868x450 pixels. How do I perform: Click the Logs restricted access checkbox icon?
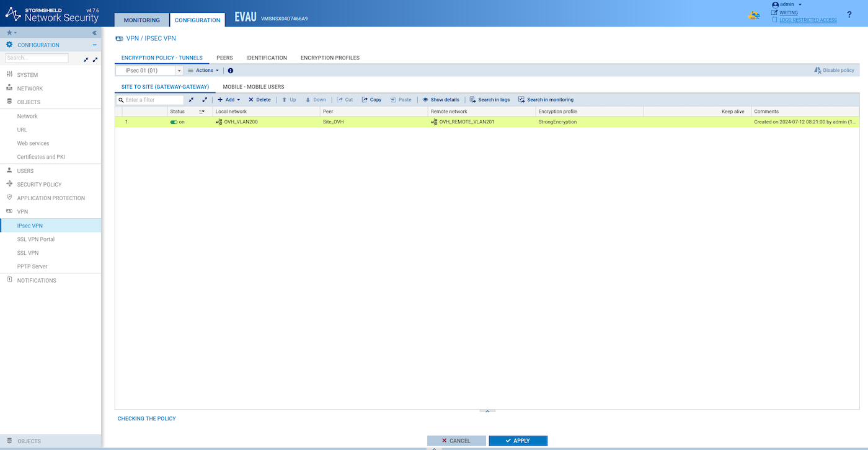pyautogui.click(x=774, y=20)
